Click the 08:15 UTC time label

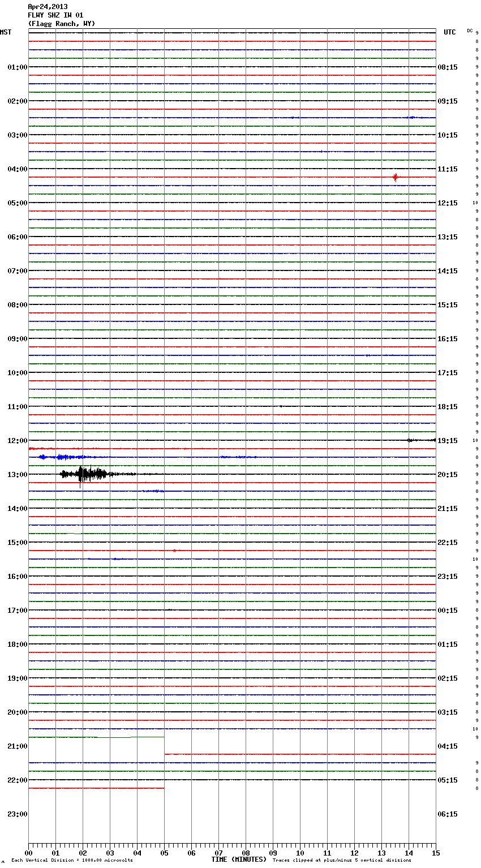click(x=448, y=67)
